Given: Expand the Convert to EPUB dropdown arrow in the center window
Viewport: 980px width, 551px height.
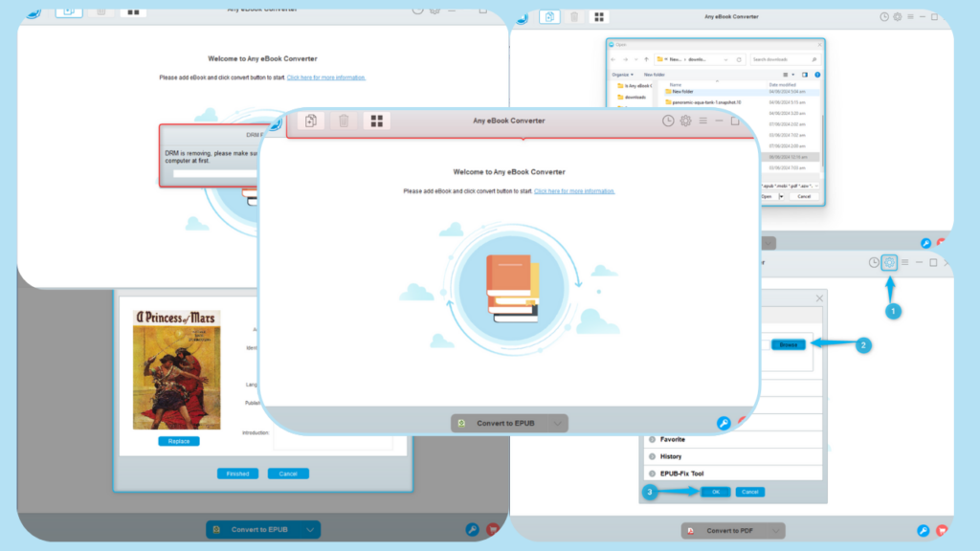Looking at the screenshot, I should 557,423.
